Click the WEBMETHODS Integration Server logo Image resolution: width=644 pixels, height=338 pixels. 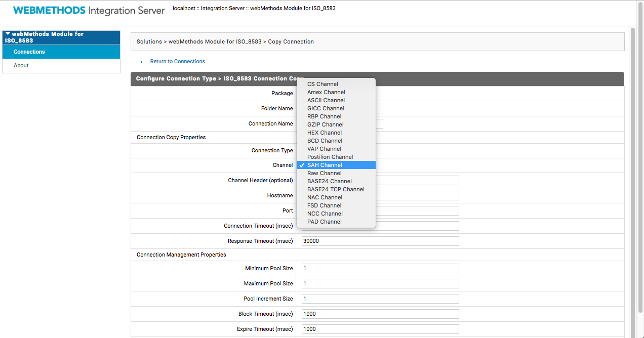[89, 11]
